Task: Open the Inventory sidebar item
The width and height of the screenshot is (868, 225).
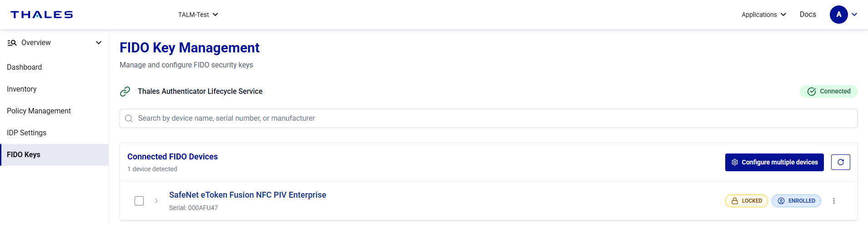Action: [x=22, y=89]
